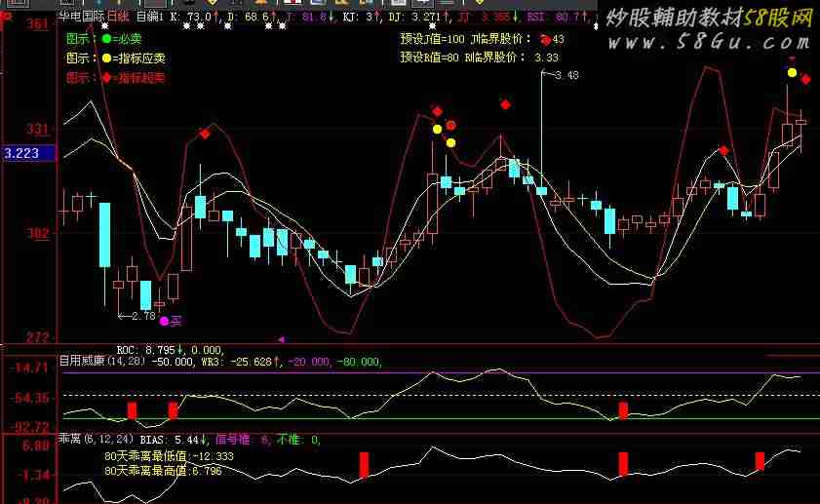
Task: Click the 331 price axis label
Action: 37,129
